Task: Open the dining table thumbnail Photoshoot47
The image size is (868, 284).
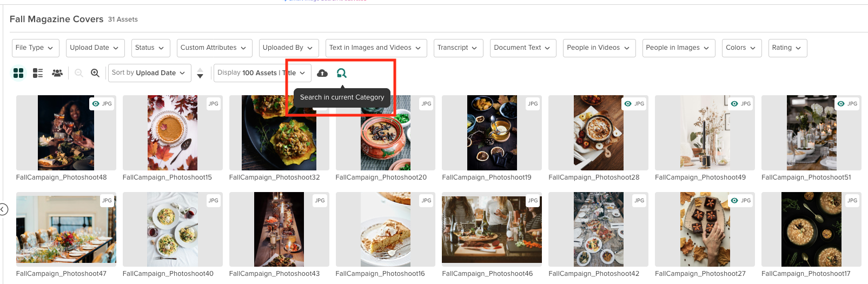Action: coord(66,229)
